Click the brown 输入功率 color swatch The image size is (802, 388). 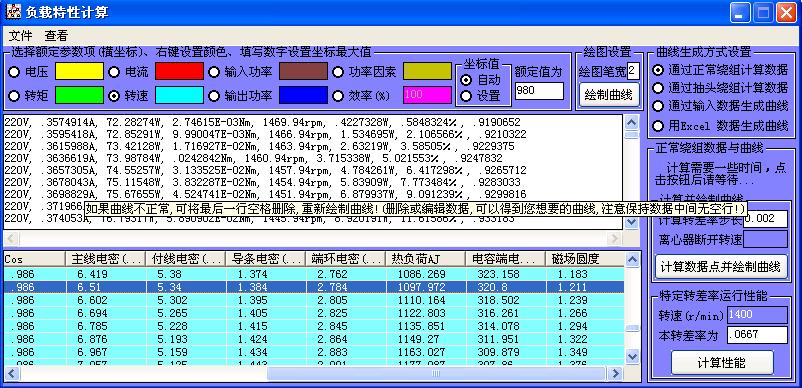point(303,71)
